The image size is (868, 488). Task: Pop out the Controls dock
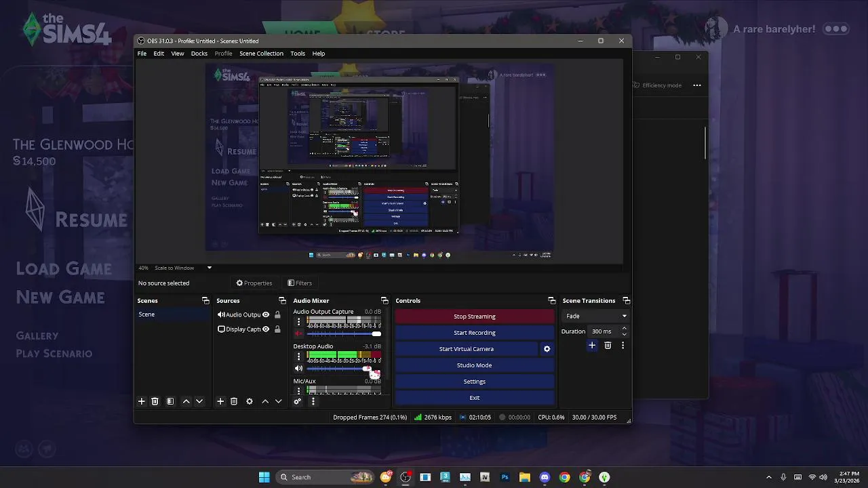click(552, 300)
